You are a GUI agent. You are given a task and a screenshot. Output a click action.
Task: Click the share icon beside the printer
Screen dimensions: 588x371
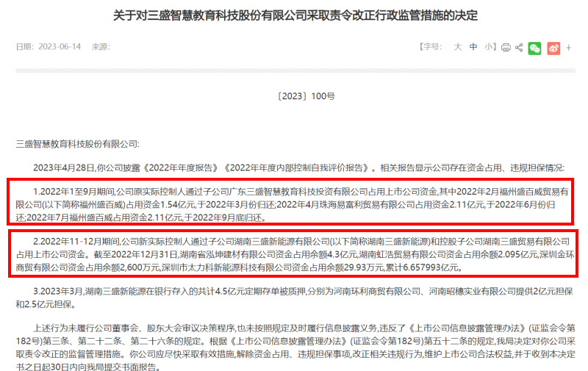519,48
